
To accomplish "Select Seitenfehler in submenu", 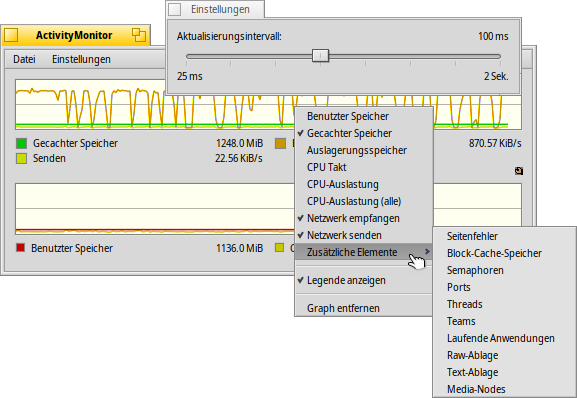I will tap(504, 236).
